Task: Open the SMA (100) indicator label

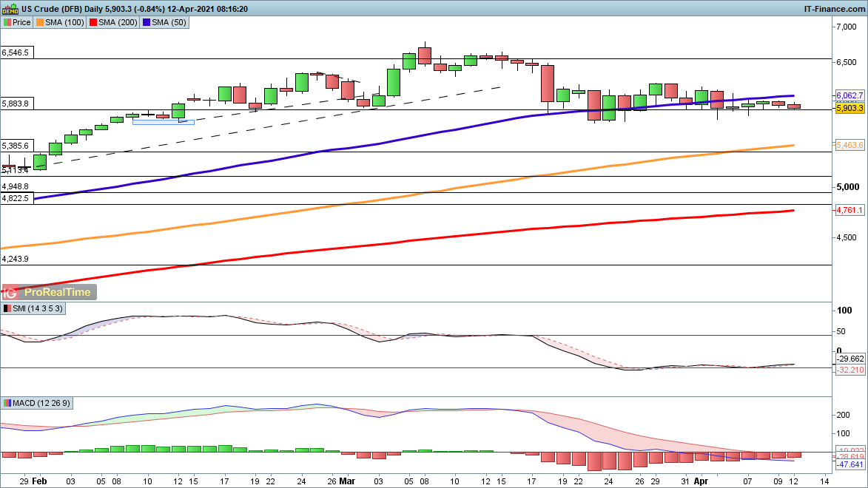Action: (64, 22)
